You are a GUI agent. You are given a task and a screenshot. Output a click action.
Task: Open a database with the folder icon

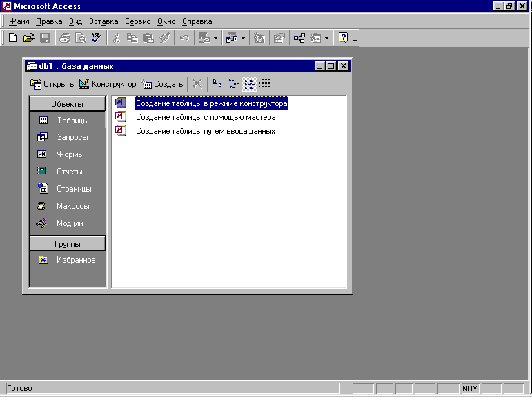29,38
